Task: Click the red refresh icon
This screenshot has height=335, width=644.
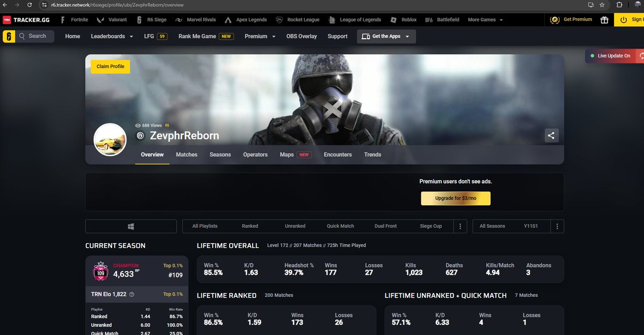Action: pyautogui.click(x=640, y=56)
